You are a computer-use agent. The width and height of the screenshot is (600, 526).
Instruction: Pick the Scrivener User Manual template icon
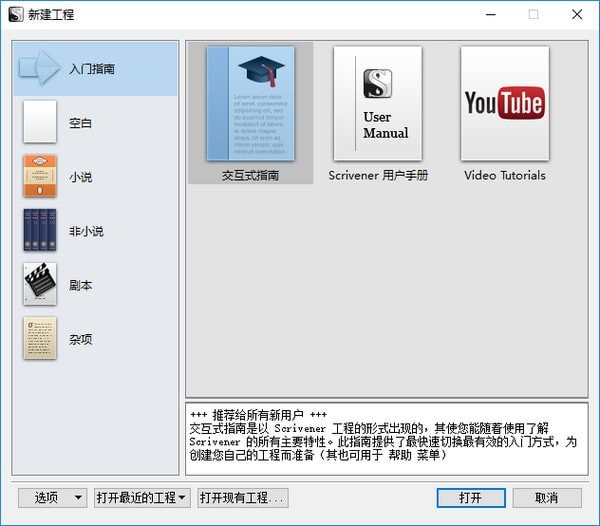point(377,104)
